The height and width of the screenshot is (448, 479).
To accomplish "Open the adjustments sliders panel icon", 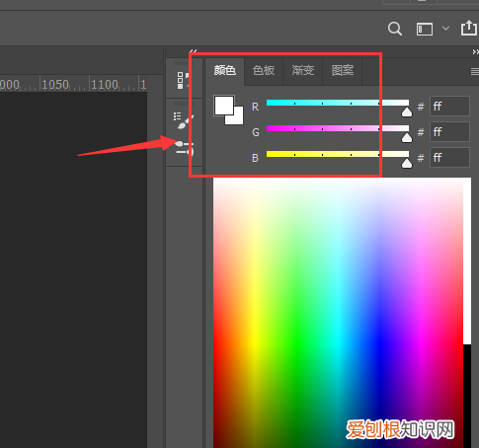I will point(184,148).
